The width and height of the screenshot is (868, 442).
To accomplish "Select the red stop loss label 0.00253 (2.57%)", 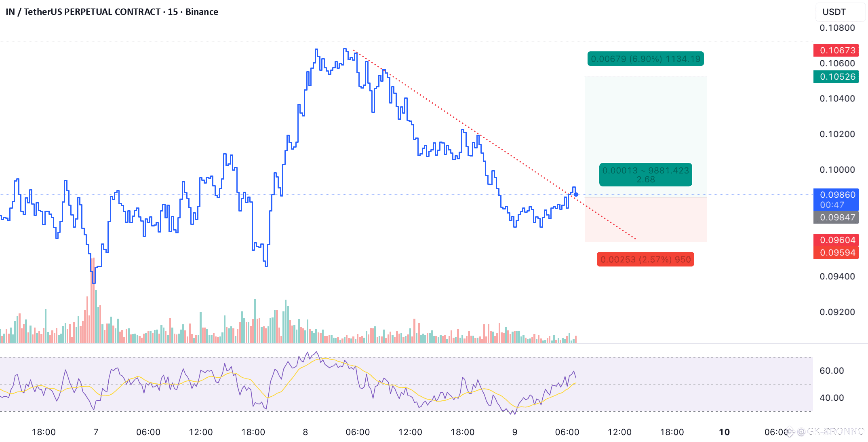I will point(645,260).
